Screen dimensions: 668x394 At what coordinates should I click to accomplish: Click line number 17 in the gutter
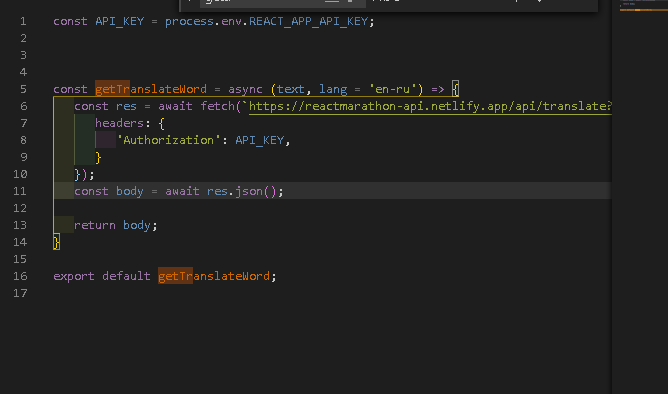click(20, 293)
